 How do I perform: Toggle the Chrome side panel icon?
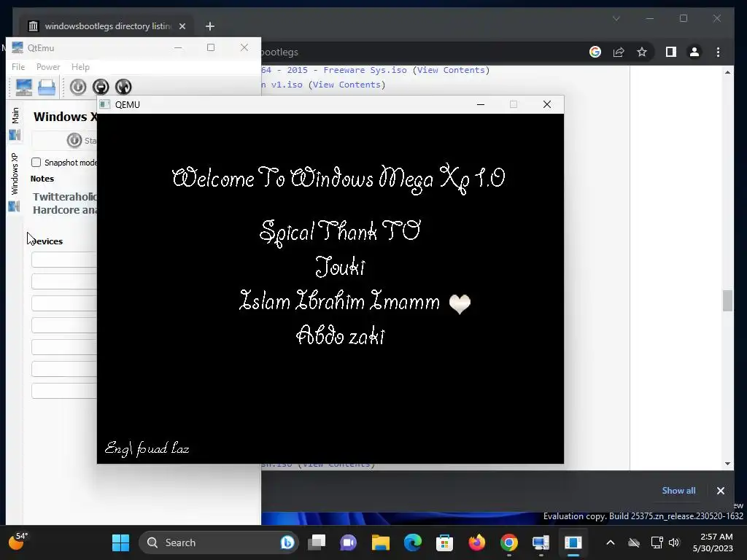click(x=671, y=52)
